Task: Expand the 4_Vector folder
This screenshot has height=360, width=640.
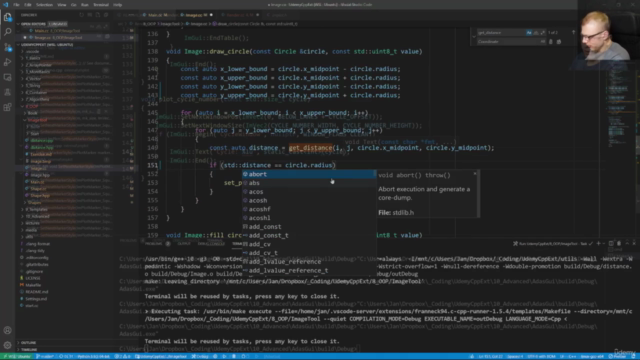Action: point(33,79)
